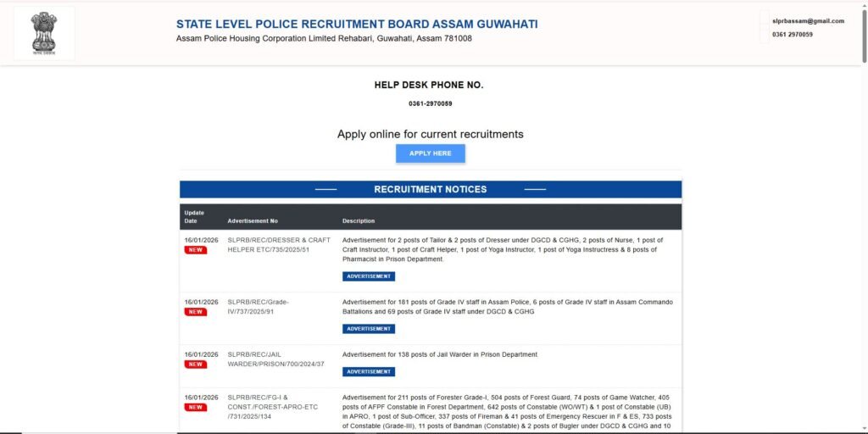Click the State Emblem of India logo
Screen dimensions: 868x434
tap(44, 33)
